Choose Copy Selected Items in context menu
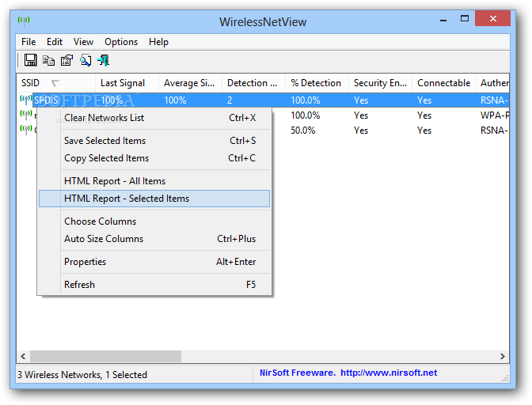Screen dimensions: 532x405 click(x=154, y=158)
